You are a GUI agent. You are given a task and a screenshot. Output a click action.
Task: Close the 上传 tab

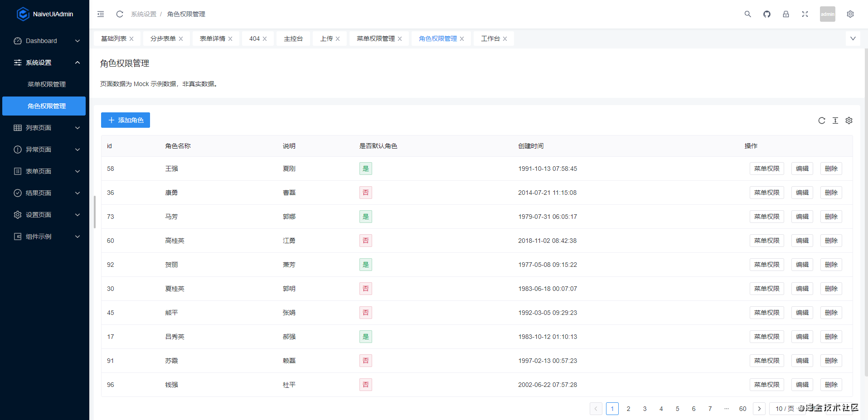(338, 39)
